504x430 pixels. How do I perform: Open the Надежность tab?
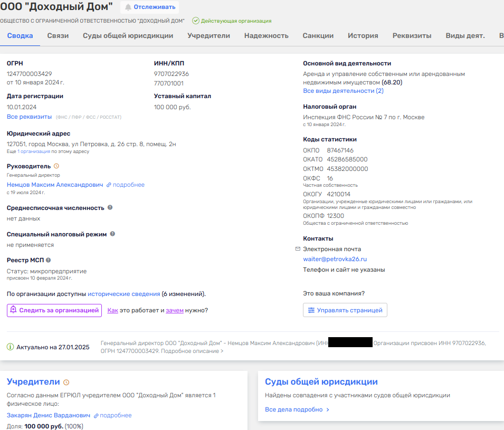click(266, 36)
